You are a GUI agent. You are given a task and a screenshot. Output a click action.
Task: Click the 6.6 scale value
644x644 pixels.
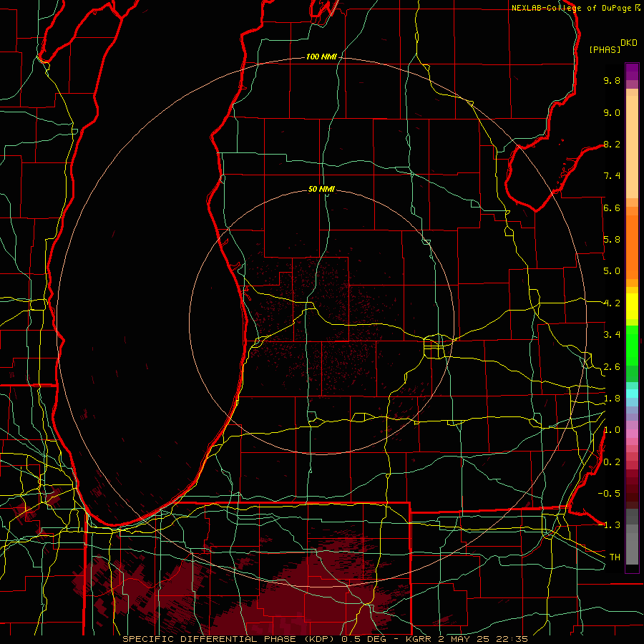pyautogui.click(x=612, y=208)
